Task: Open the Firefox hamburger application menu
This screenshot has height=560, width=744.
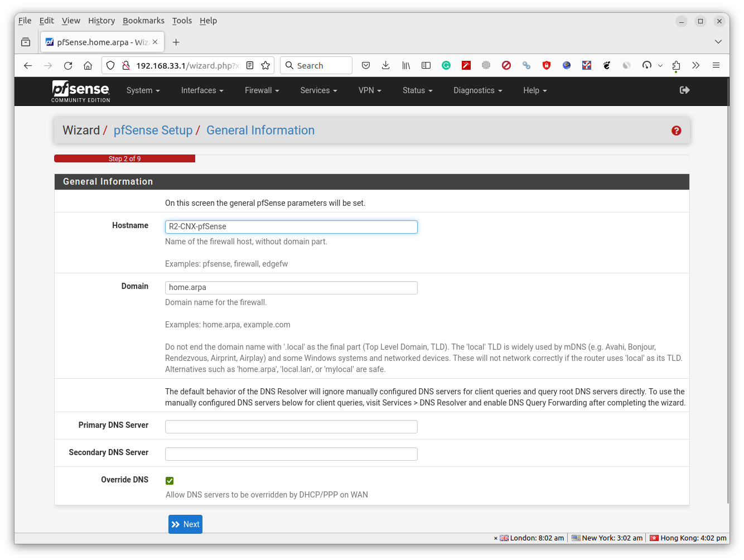Action: pyautogui.click(x=716, y=65)
